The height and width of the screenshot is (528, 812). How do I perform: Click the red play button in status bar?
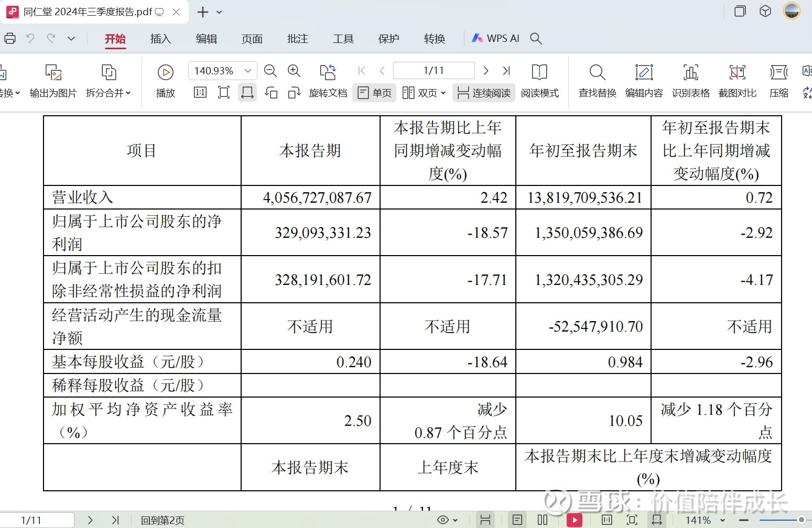coord(575,520)
